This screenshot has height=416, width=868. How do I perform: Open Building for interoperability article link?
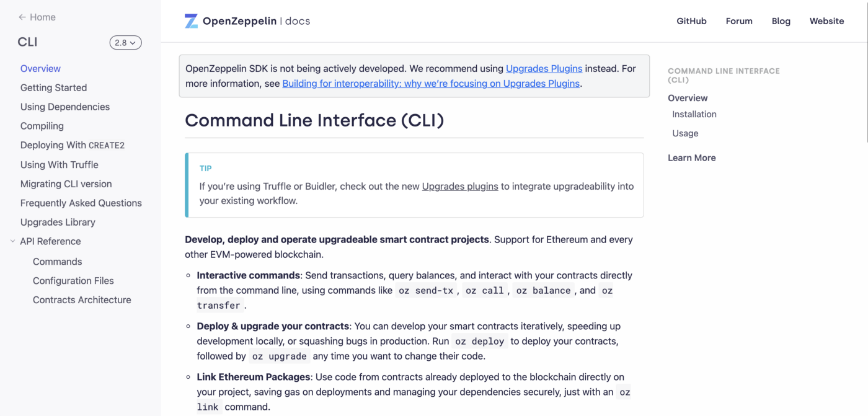(x=430, y=84)
